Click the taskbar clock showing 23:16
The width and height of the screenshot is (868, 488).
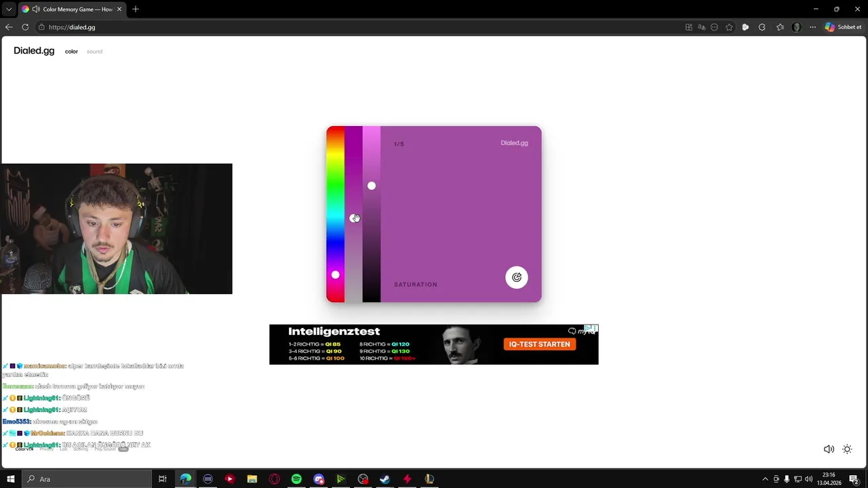(829, 479)
